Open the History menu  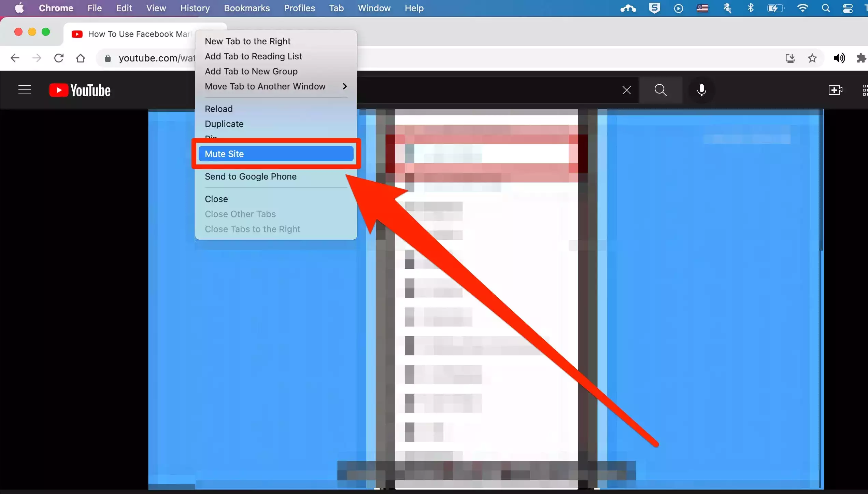pos(195,8)
